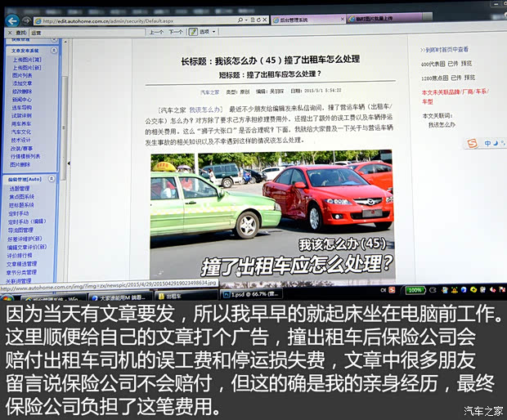Open 出租车 folder on the taskbar
The width and height of the screenshot is (507, 420).
tap(186, 296)
